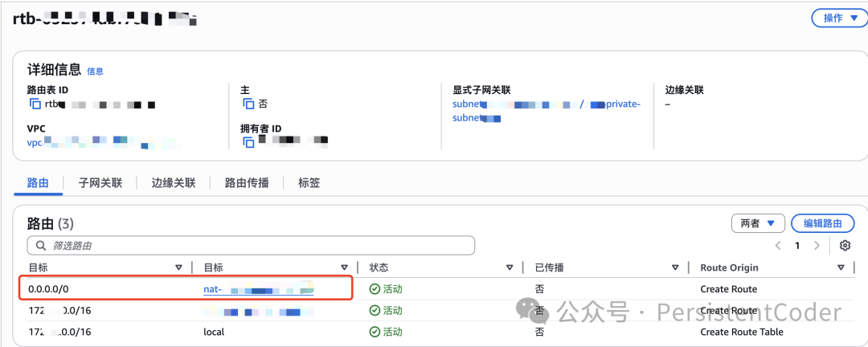Open the 两者 filter dropdown
This screenshot has height=347, width=868.
(x=758, y=223)
